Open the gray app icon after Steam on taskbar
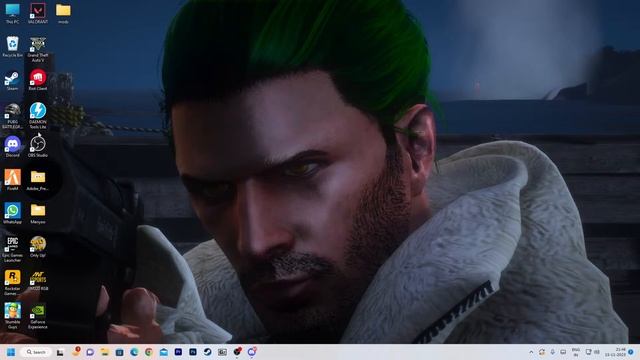Viewport: 640px width, 360px height. pos(222,352)
